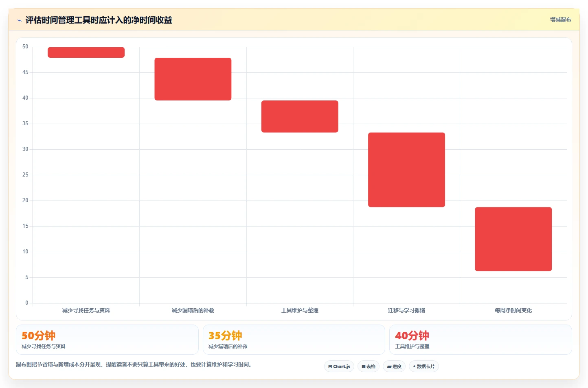Click the bar for 减少寻找任务与资料
This screenshot has width=588, height=388.
[x=86, y=52]
